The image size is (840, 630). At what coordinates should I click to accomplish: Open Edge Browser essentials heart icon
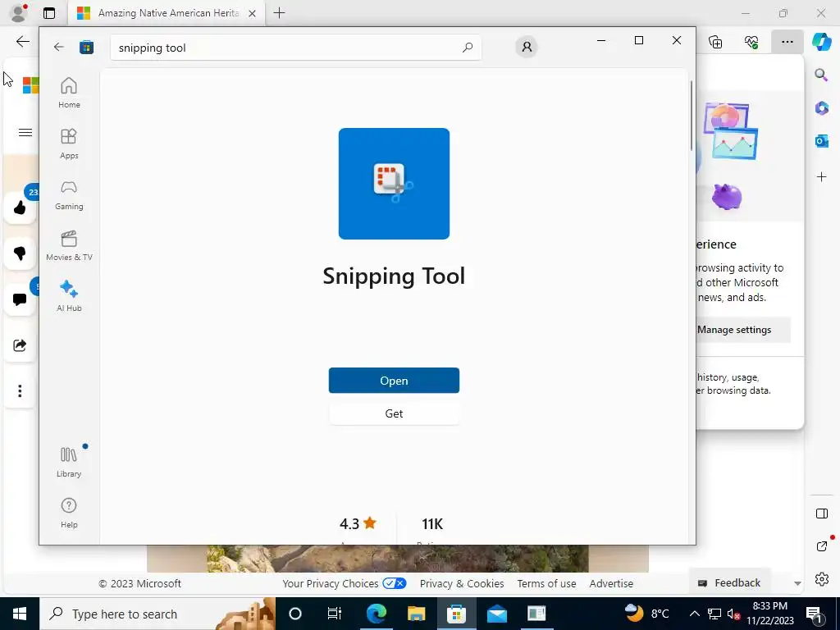(751, 41)
